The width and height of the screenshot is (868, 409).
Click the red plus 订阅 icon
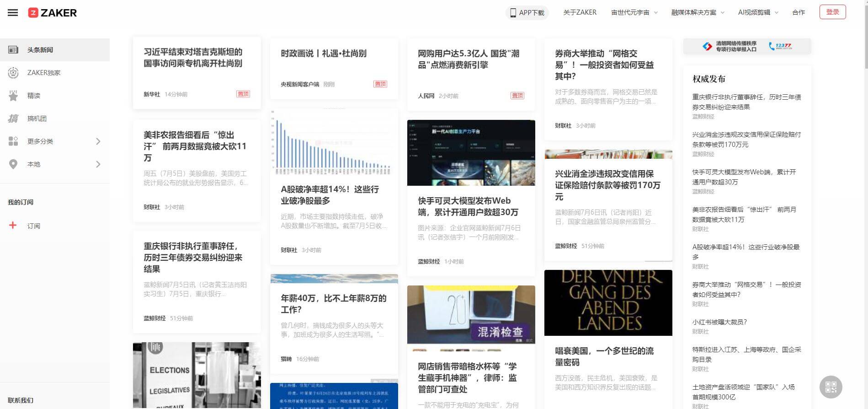pos(13,225)
